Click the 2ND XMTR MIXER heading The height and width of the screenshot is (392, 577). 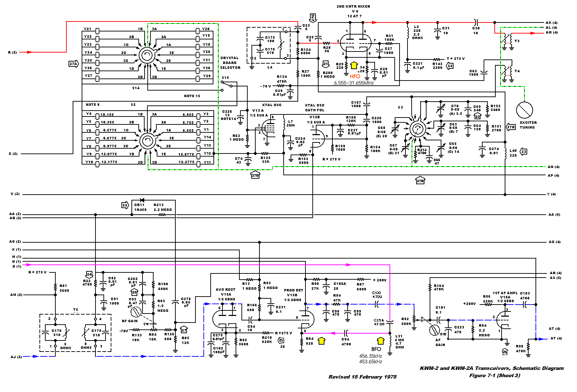point(353,7)
